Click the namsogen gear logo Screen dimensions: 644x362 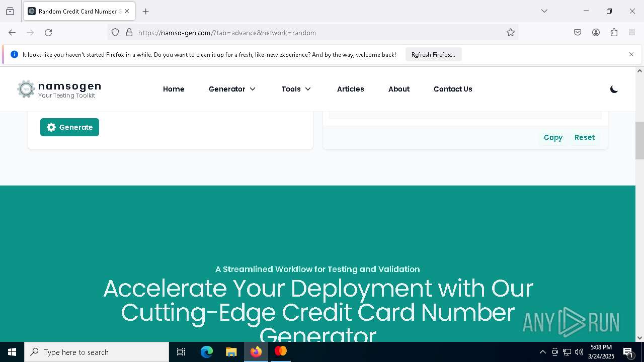(x=26, y=89)
